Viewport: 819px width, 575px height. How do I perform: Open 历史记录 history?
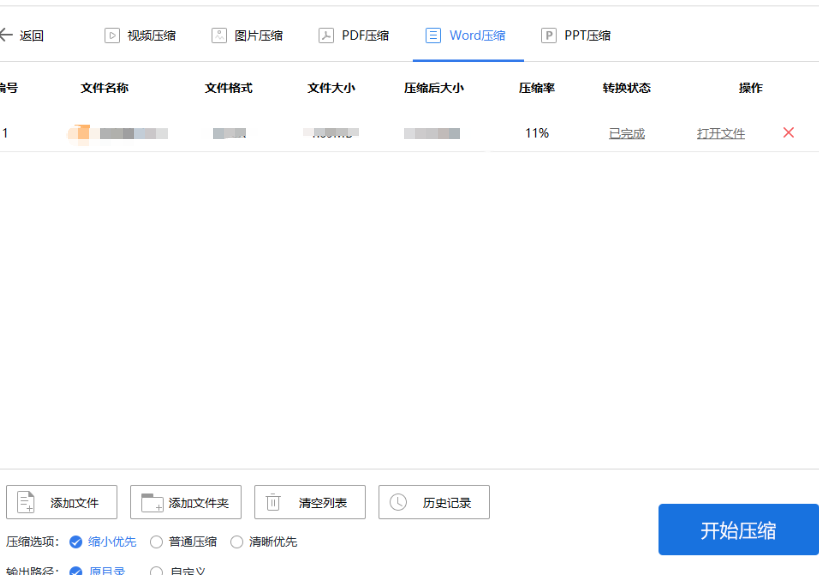click(x=434, y=502)
